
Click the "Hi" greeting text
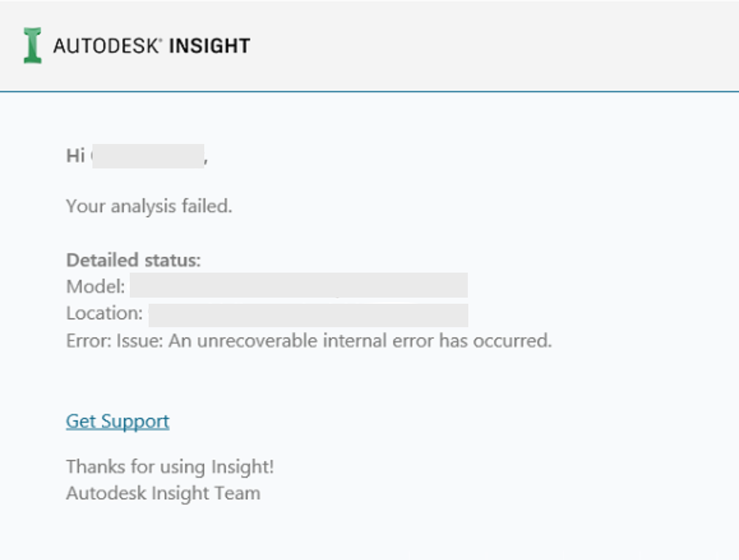[x=76, y=156]
